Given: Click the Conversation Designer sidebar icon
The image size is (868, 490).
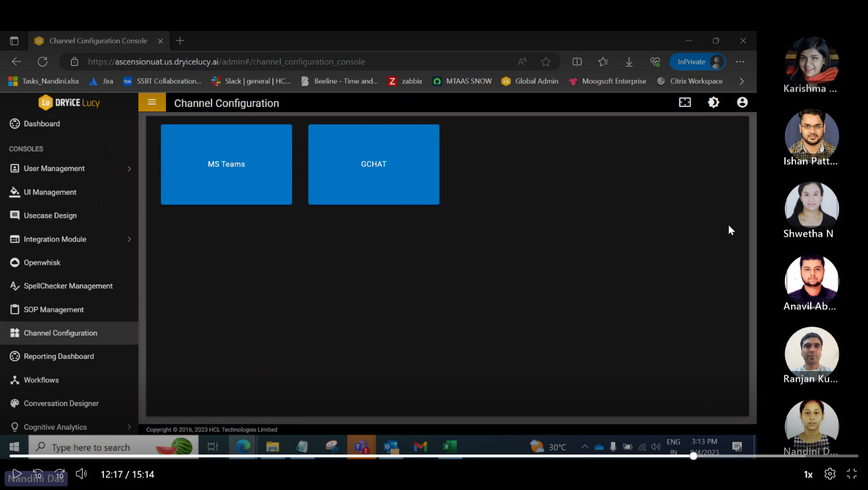Looking at the screenshot, I should (x=15, y=403).
